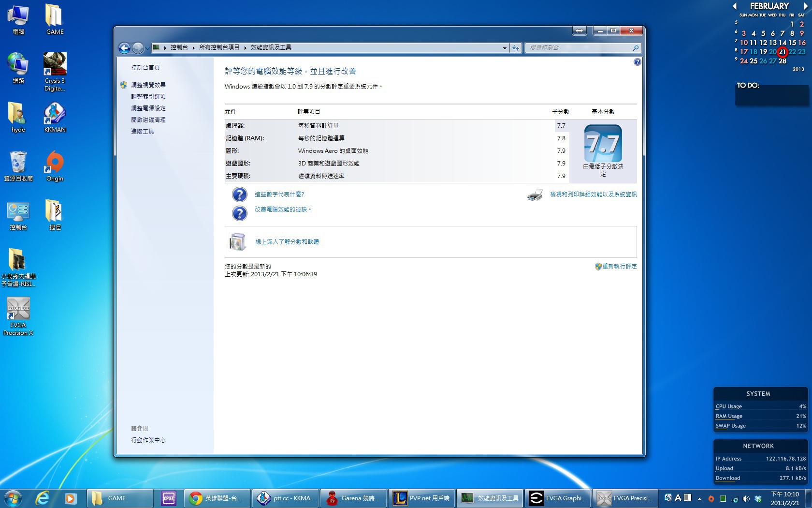Viewport: 812px width, 508px height.
Task: Expand the arrow after 所有控制台項目 in the breadcrumb
Action: (245, 47)
